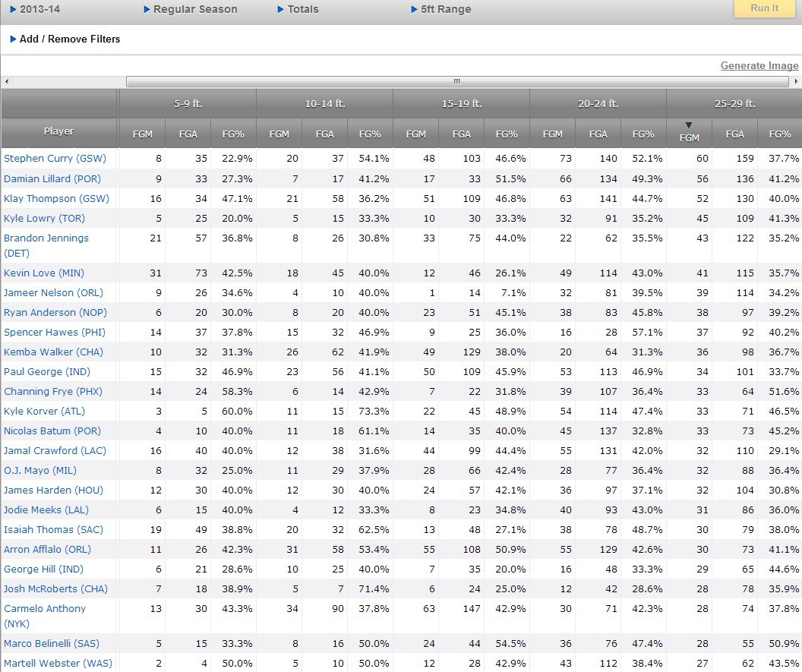802x672 pixels.
Task: Click the Run It button
Action: click(x=765, y=8)
